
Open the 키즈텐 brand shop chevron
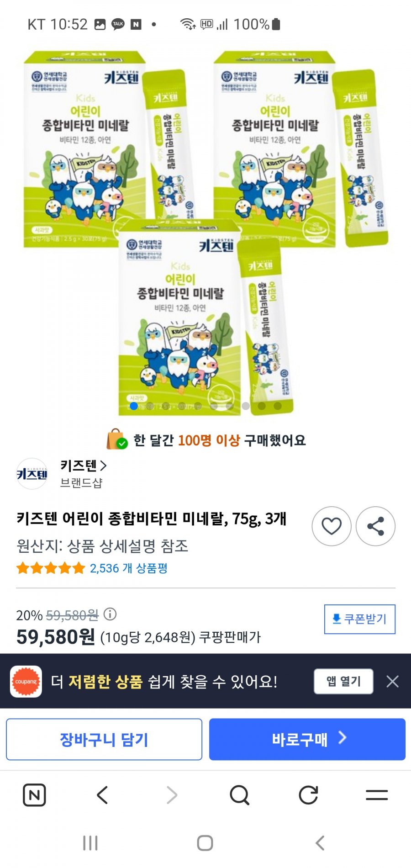[x=103, y=466]
